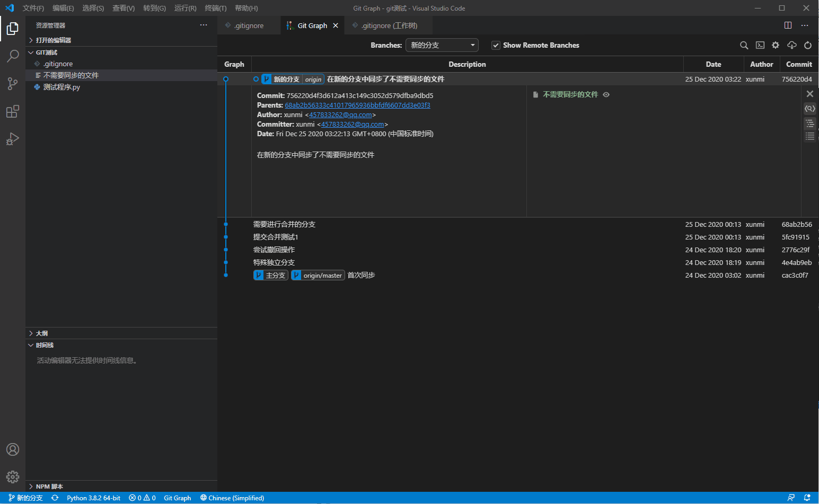Click Git Graph button in status bar
The width and height of the screenshot is (819, 504).
coord(178,498)
